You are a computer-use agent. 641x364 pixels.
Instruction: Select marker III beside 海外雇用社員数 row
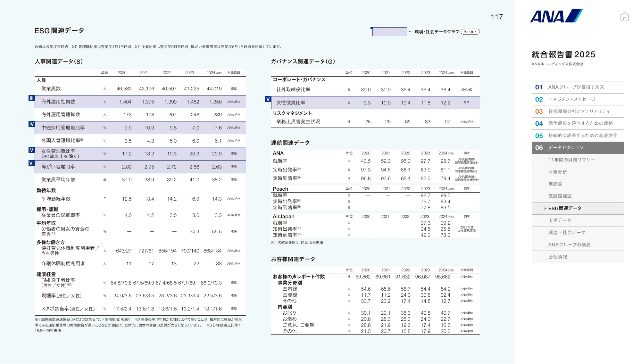tap(31, 99)
